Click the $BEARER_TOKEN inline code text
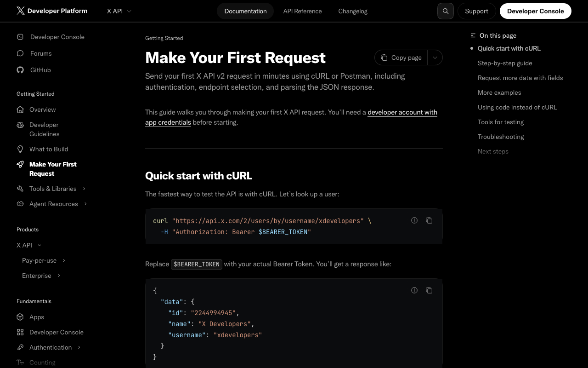The width and height of the screenshot is (588, 368). click(x=197, y=264)
